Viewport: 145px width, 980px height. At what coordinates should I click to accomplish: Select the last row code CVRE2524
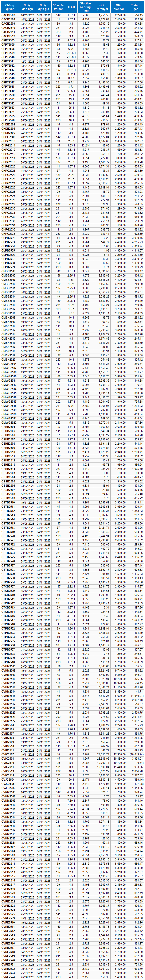pyautogui.click(x=8, y=977)
